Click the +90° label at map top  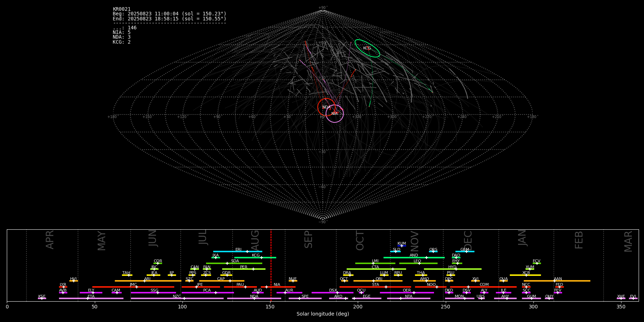click(323, 8)
